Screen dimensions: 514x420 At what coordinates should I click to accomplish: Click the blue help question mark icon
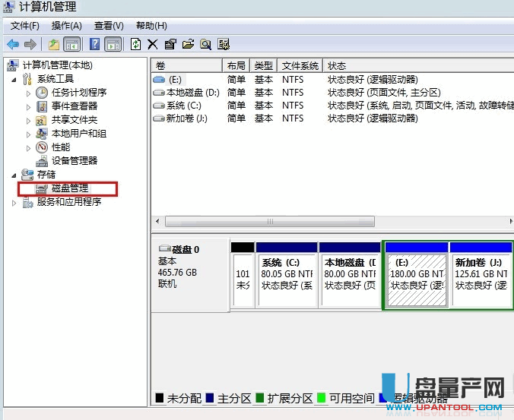94,44
